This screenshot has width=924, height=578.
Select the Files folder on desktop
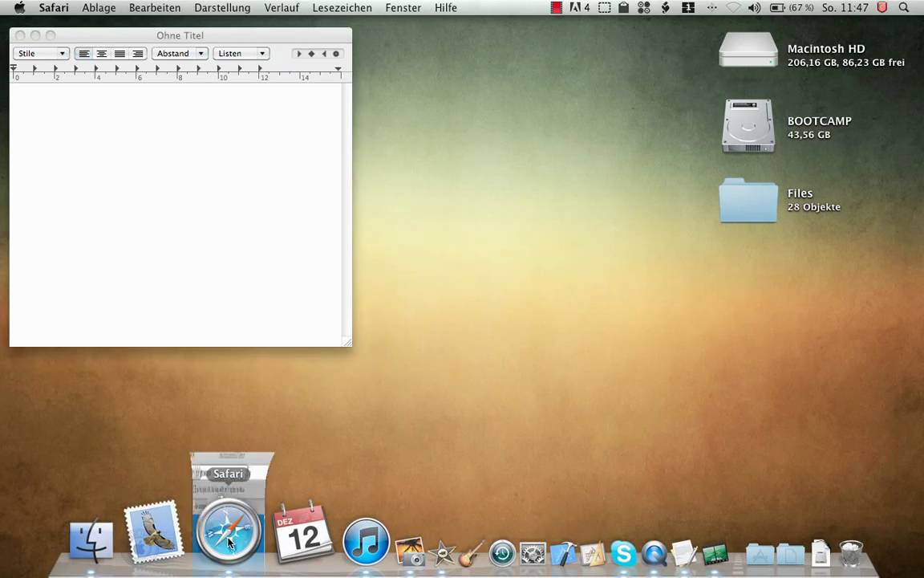tap(748, 201)
